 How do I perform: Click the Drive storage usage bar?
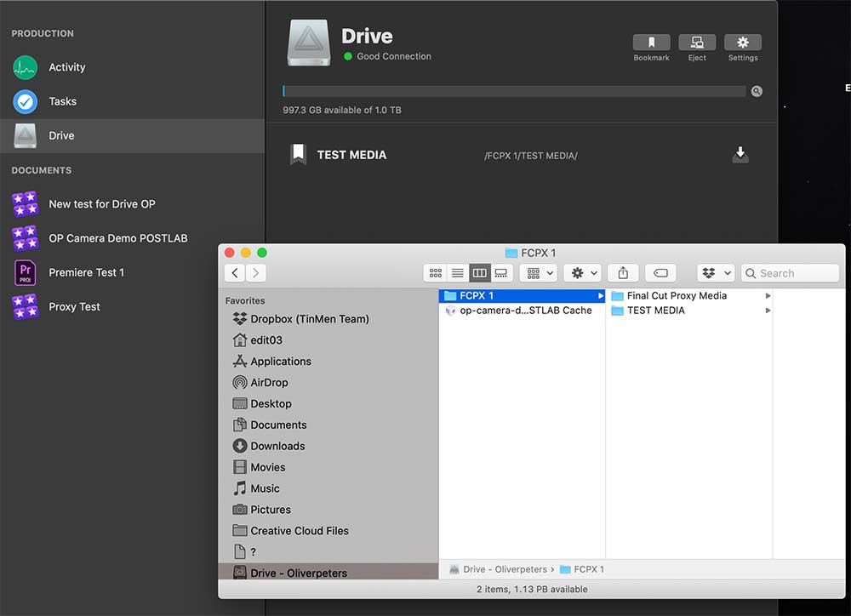coord(514,91)
